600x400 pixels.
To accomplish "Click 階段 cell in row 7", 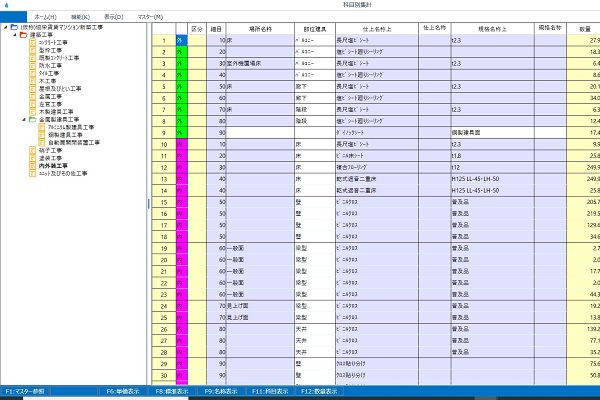I will (315, 109).
